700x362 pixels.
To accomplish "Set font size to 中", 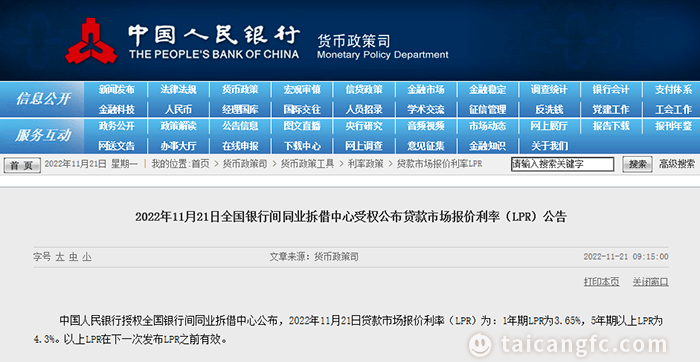I will click(74, 257).
